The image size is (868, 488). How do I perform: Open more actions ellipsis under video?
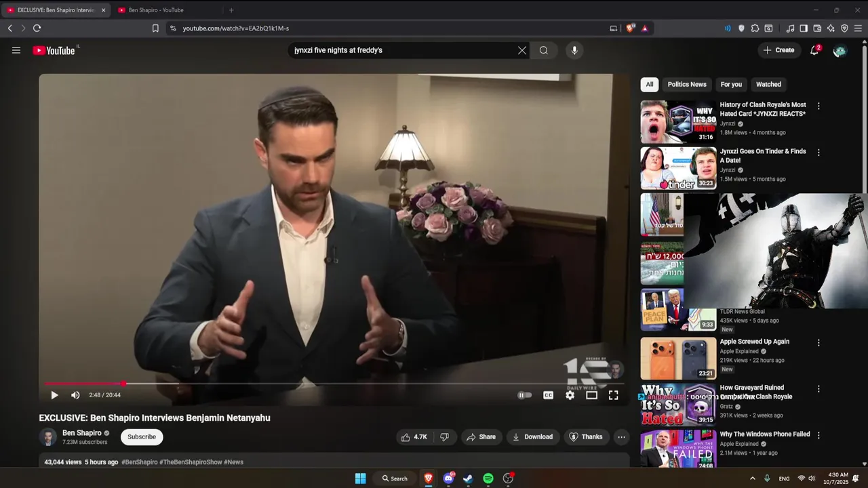(621, 437)
